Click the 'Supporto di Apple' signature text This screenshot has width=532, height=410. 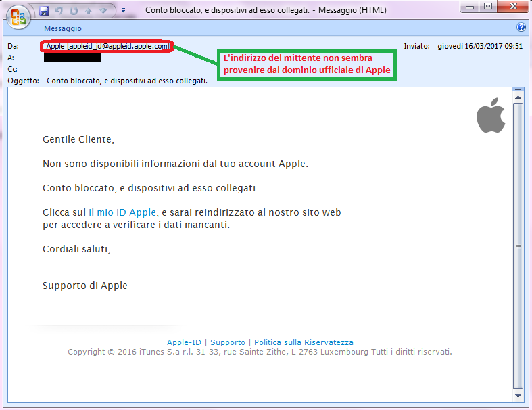[84, 286]
